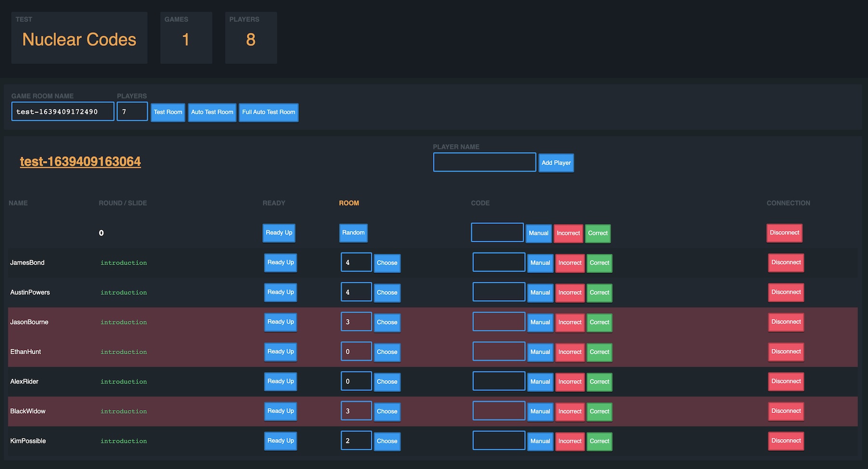Click the Game Room Name input field
Viewport: 868px width, 469px height.
[x=62, y=111]
